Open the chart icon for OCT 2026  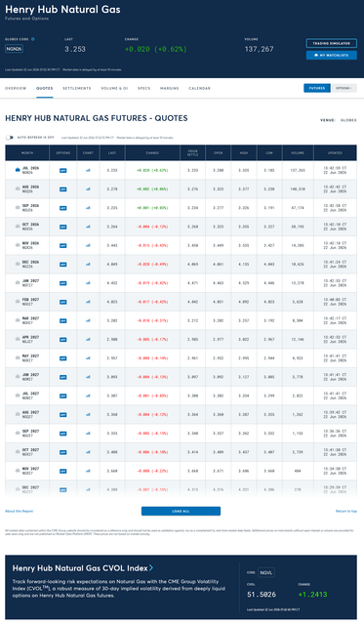[88, 227]
